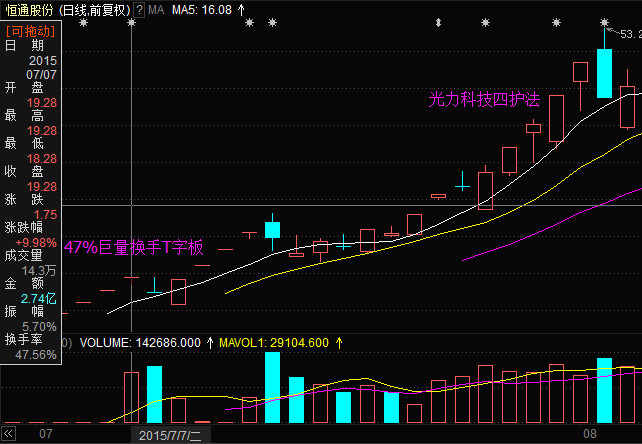Viewport: 642px width, 444px height.
Task: Click the star marker on the crosshair line
Action: click(131, 23)
